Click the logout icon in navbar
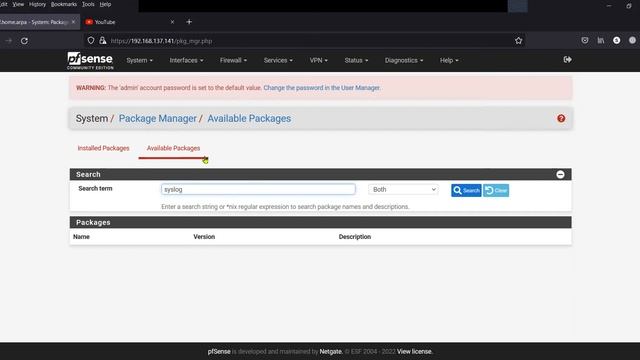 (567, 60)
